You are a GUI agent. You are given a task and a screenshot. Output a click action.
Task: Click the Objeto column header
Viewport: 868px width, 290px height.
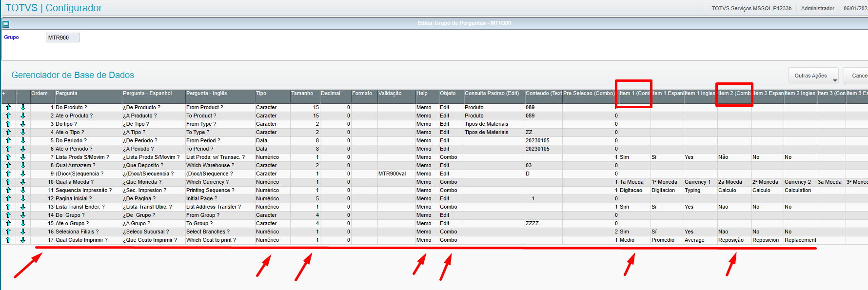[451, 96]
